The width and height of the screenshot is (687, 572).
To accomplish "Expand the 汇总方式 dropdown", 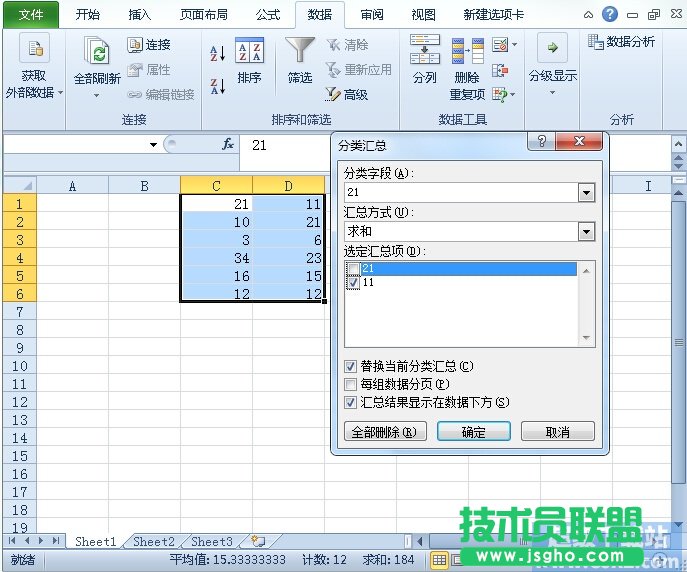I will click(x=586, y=231).
